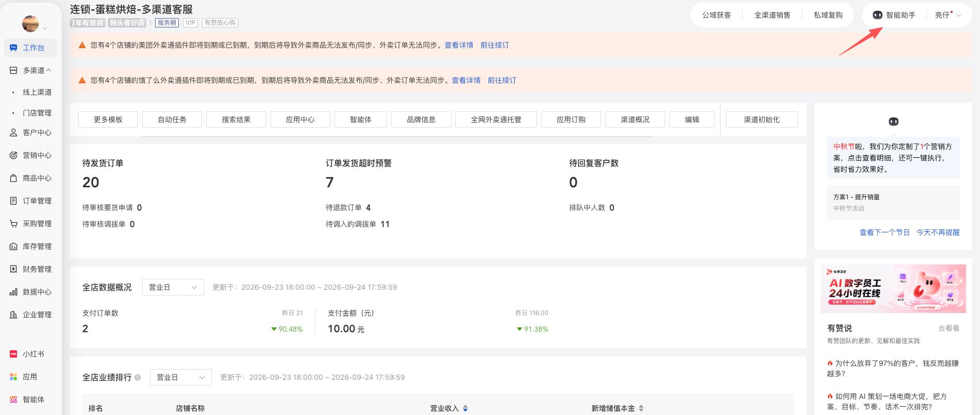The image size is (980, 415).
Task: Click 今天不再提醒 link
Action: [x=938, y=232]
